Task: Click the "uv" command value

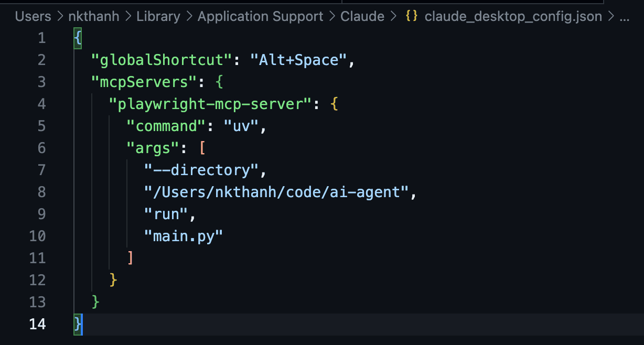Action: pos(241,126)
